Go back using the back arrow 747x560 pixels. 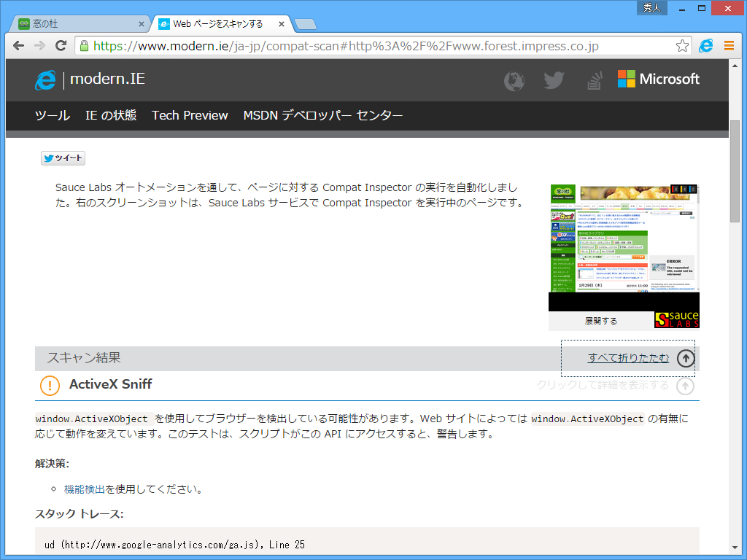(18, 45)
